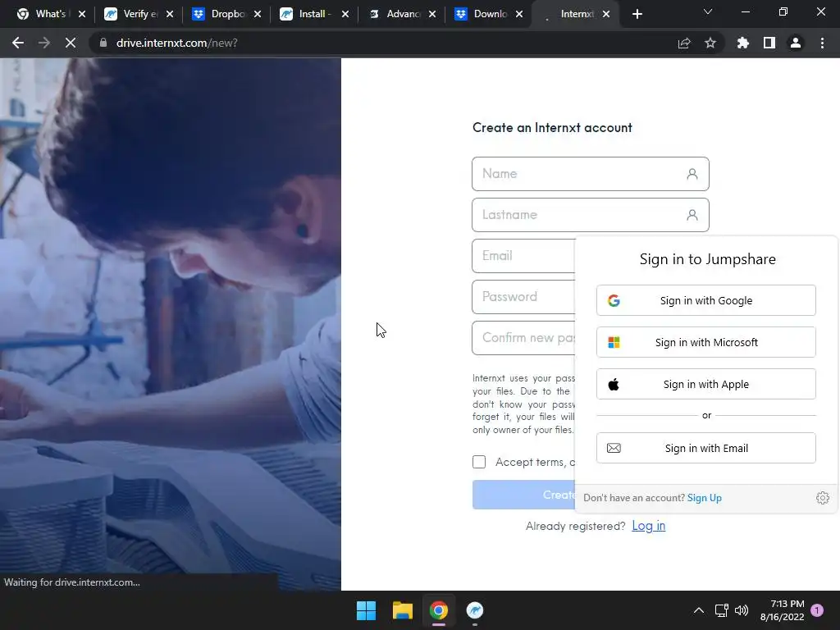Follow the Log in link
840x630 pixels.
(648, 526)
